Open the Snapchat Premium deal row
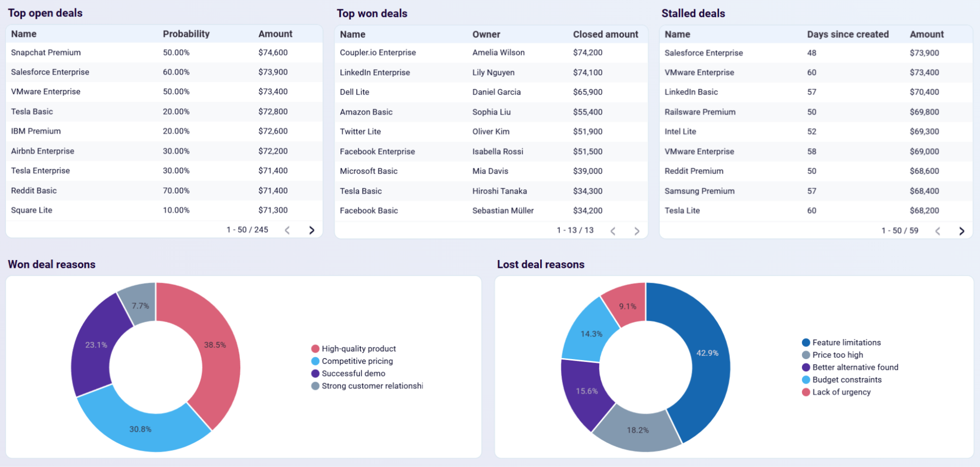The height and width of the screenshot is (467, 980). coord(46,52)
